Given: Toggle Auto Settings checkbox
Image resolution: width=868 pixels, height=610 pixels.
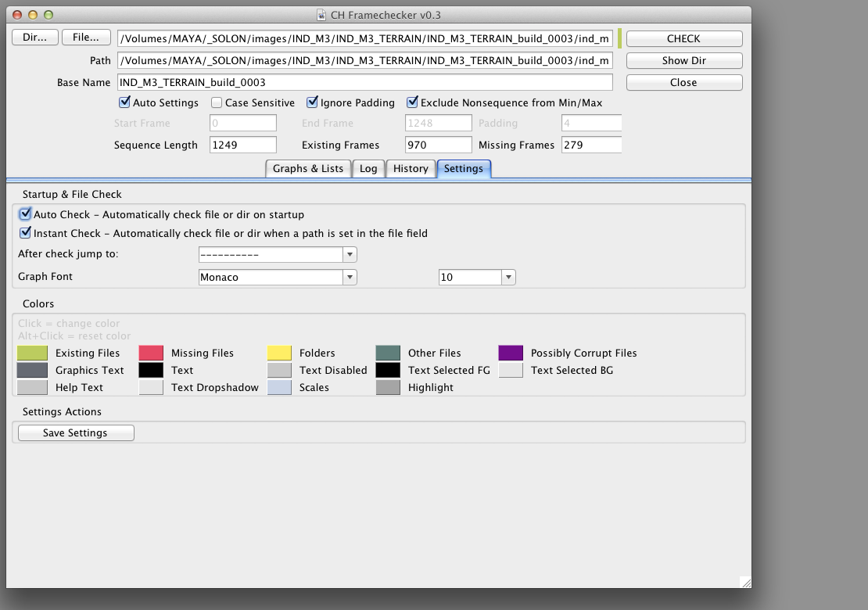Looking at the screenshot, I should click(124, 102).
